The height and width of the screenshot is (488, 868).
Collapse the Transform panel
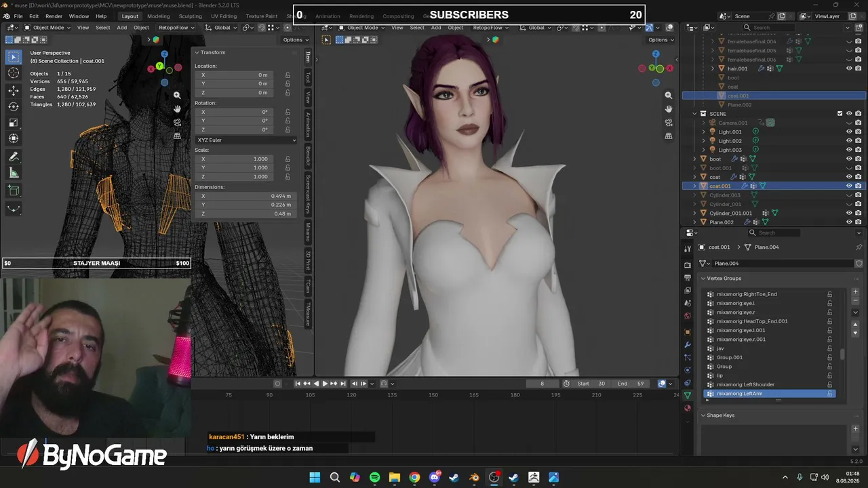point(197,52)
